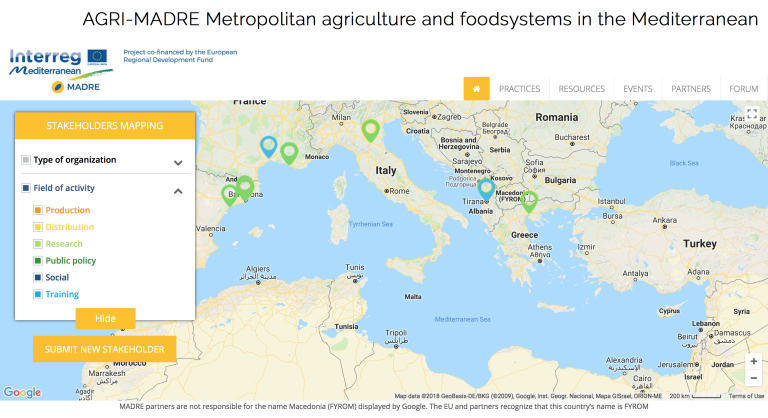768x418 pixels.
Task: Check the Research checkbox
Action: tap(38, 244)
